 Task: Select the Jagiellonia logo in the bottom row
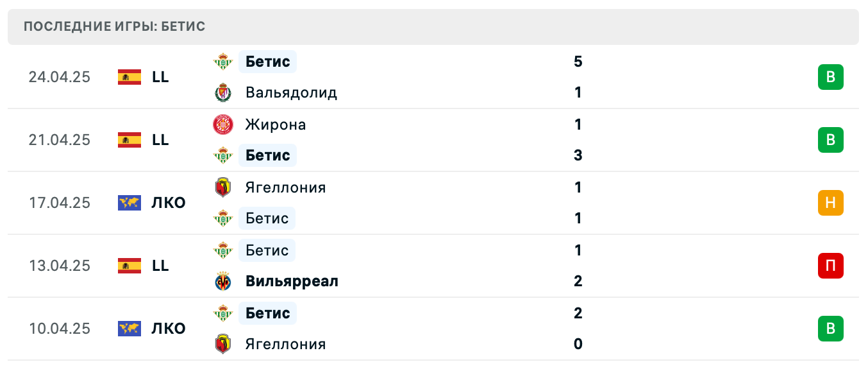pos(222,344)
